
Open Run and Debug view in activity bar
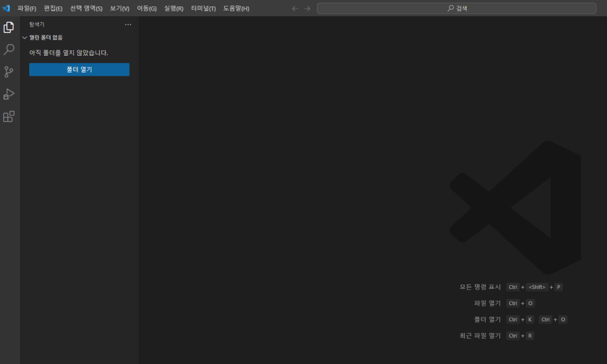click(8, 95)
